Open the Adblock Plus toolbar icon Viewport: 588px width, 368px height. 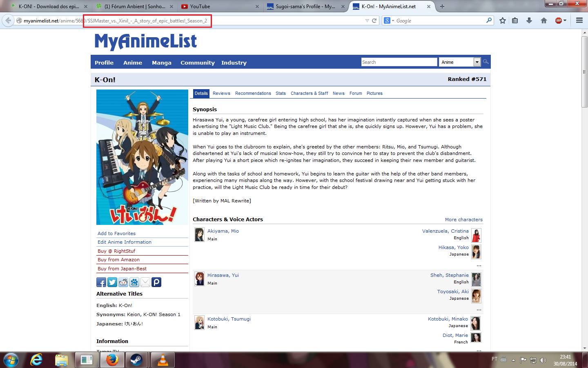558,20
